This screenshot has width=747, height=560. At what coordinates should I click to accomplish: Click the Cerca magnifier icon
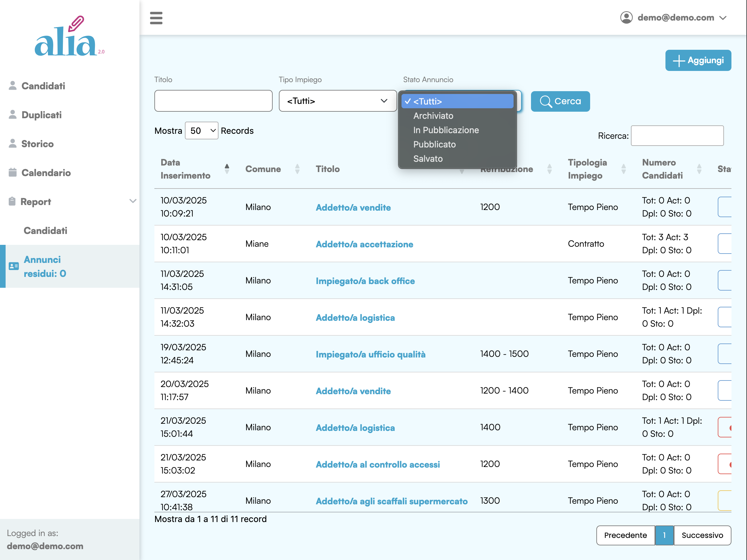545,101
